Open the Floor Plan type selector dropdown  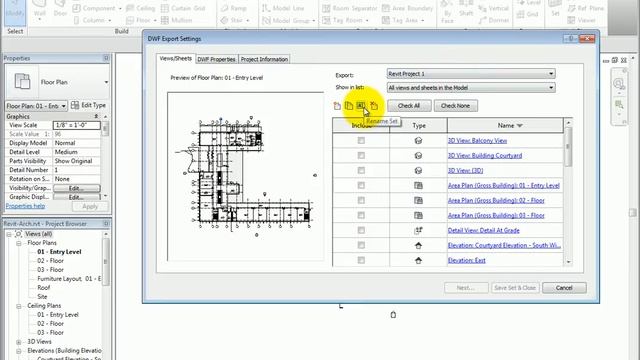click(106, 82)
